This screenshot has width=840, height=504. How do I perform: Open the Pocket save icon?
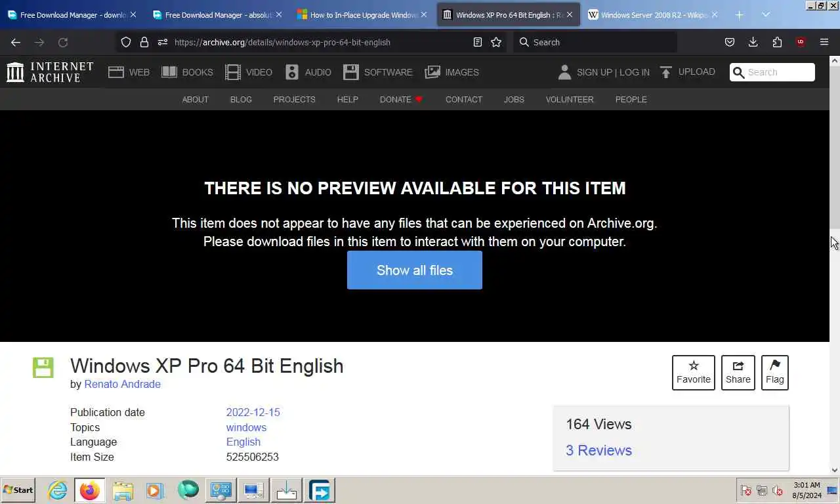point(730,42)
